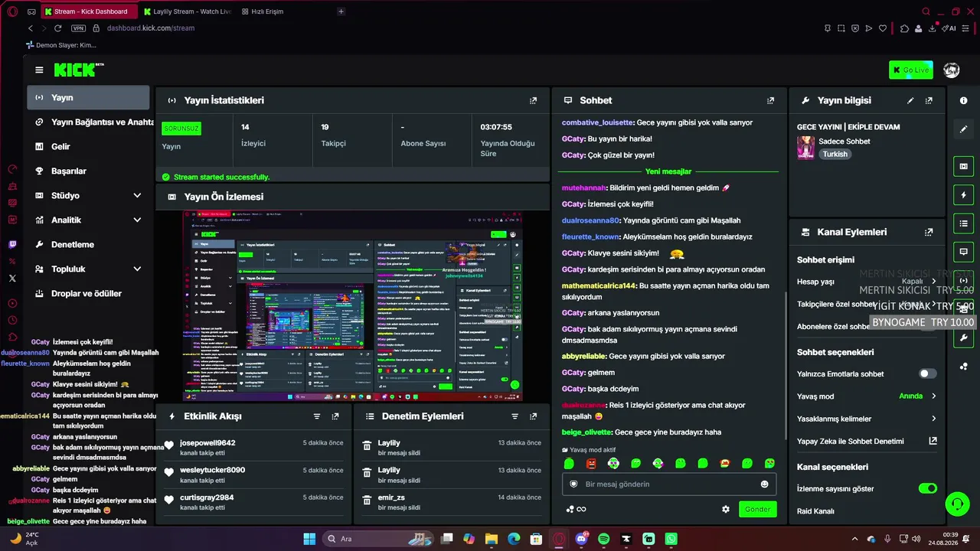This screenshot has height=551, width=980.
Task: Open the hamburger menu beside the Kick logo
Action: click(39, 70)
